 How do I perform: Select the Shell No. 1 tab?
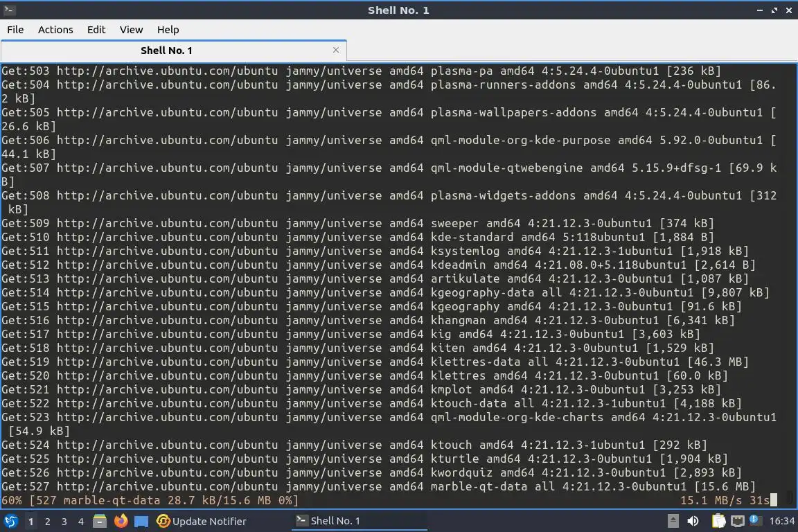166,51
